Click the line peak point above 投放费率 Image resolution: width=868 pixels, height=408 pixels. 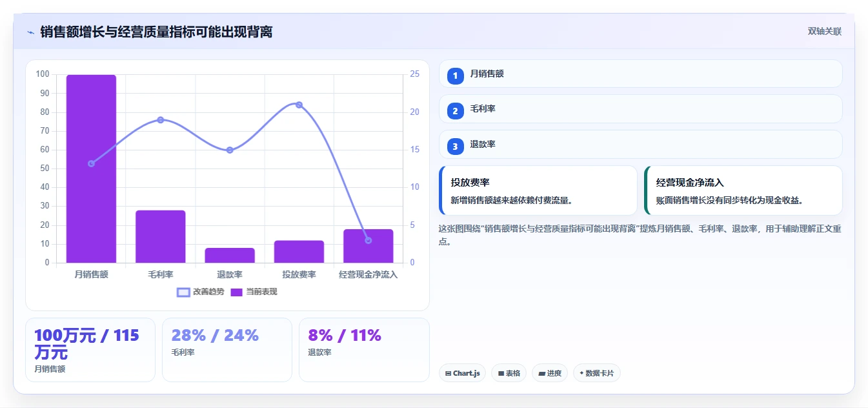(299, 105)
